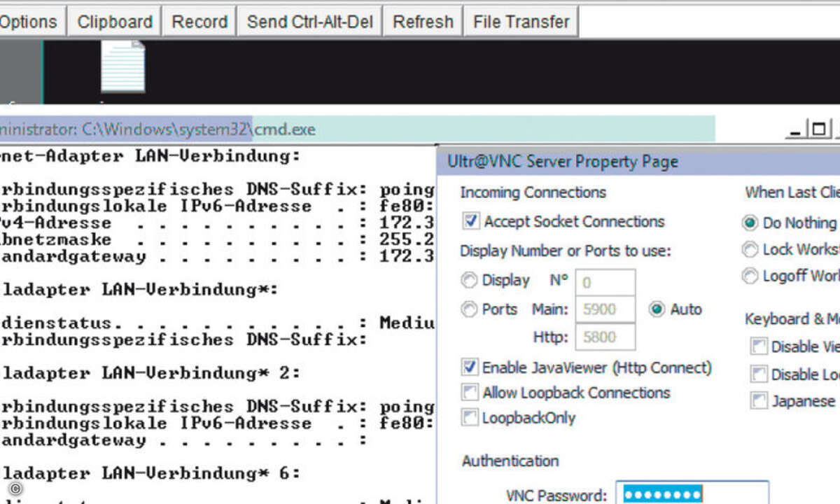The height and width of the screenshot is (504, 840).
Task: Enable Allow Loopback Connections
Action: [469, 392]
